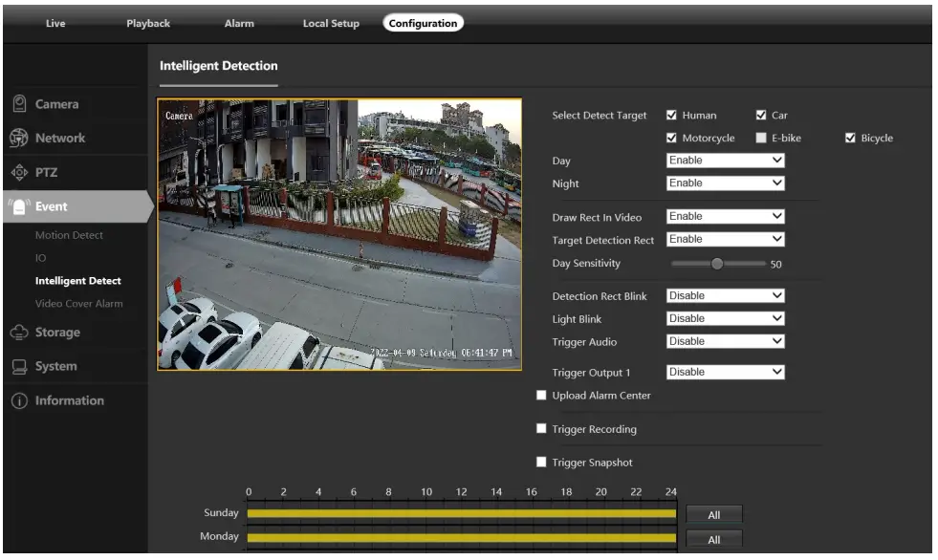Click the System monitor icon

coord(19,367)
